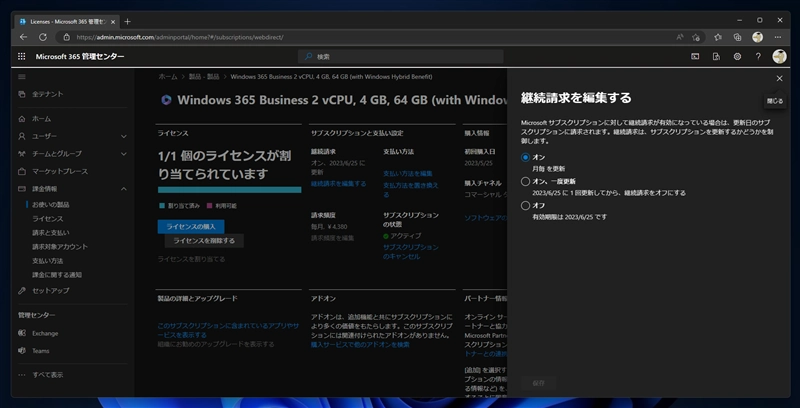The image size is (800, 408).
Task: Toggle read aloud icon in address bar
Action: (680, 37)
